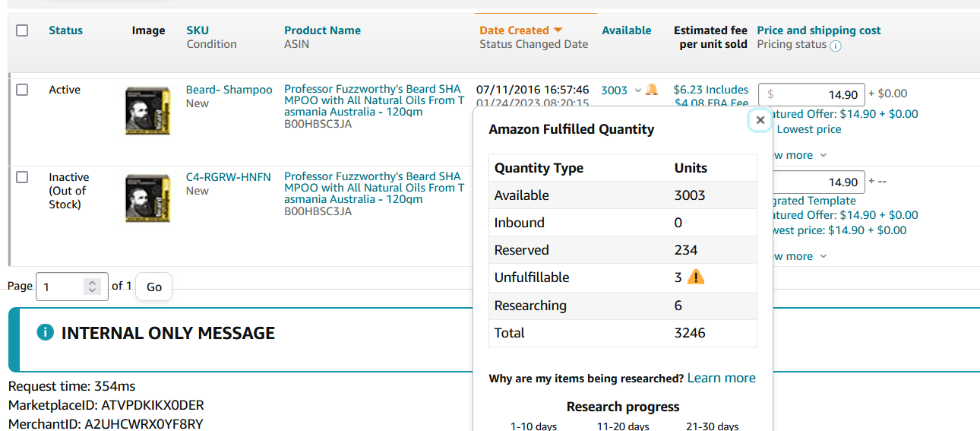The image size is (980, 431).
Task: Click Lowest price link in Inactive row
Action: tap(841, 230)
